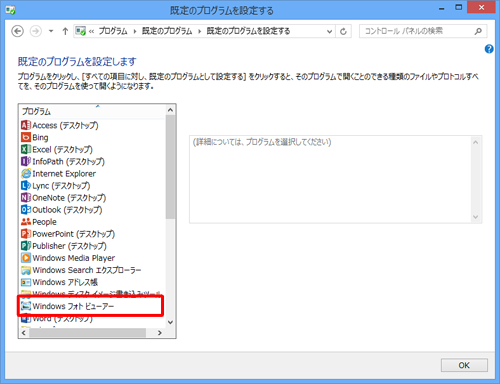500x384 pixels.
Task: Open the address bar history dropdown
Action: (329, 31)
